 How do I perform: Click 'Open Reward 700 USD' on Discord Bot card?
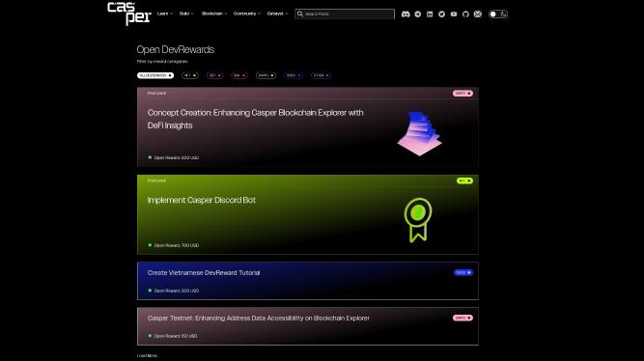pyautogui.click(x=176, y=245)
